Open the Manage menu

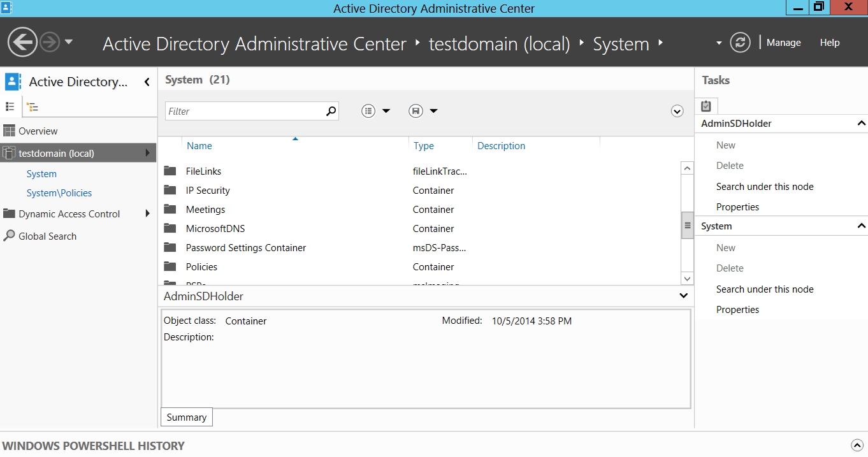click(x=783, y=43)
